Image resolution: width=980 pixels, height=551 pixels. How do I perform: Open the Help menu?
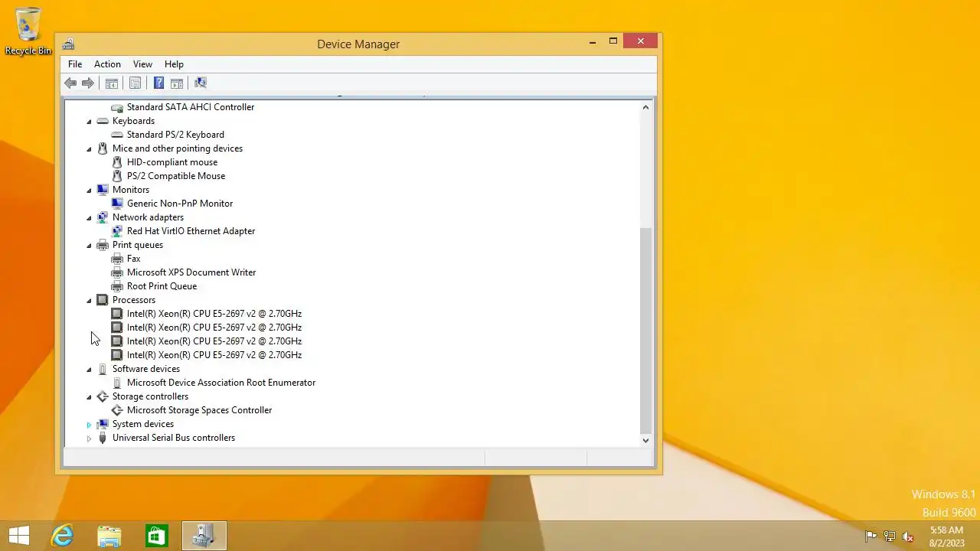click(x=174, y=64)
